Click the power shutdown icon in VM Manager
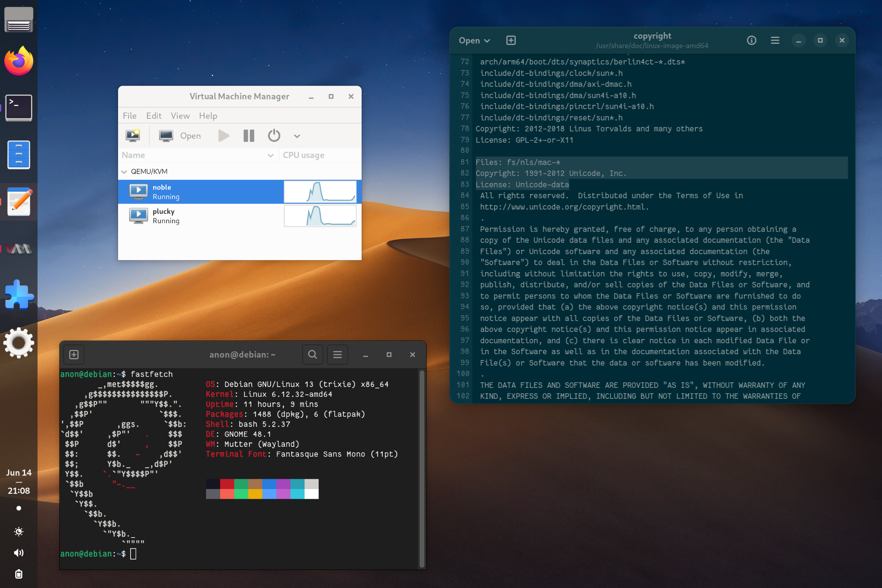Viewport: 882px width, 588px height. tap(274, 136)
